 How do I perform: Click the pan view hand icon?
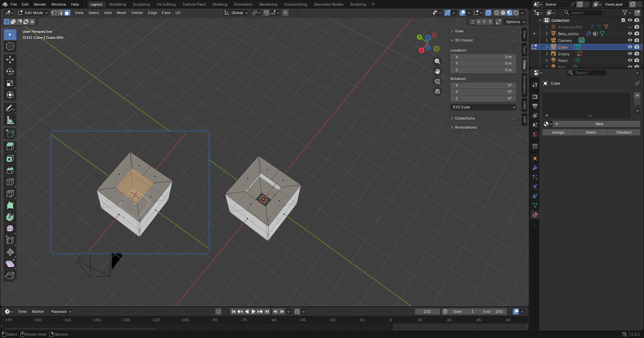pyautogui.click(x=437, y=71)
